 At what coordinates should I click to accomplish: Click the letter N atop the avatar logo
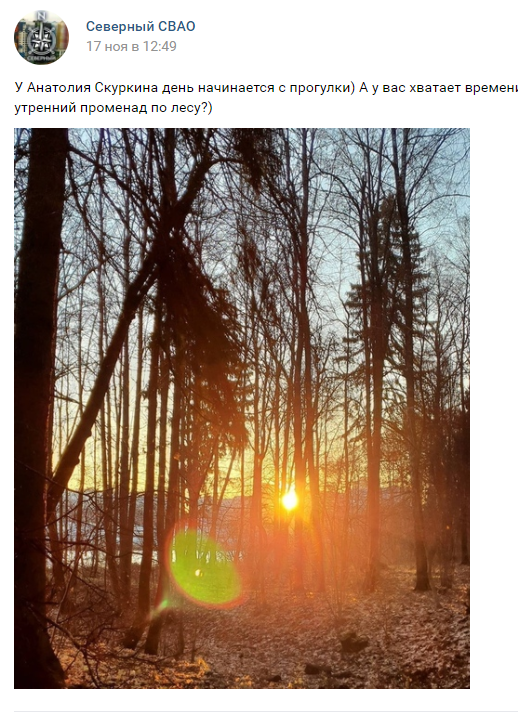(x=41, y=16)
